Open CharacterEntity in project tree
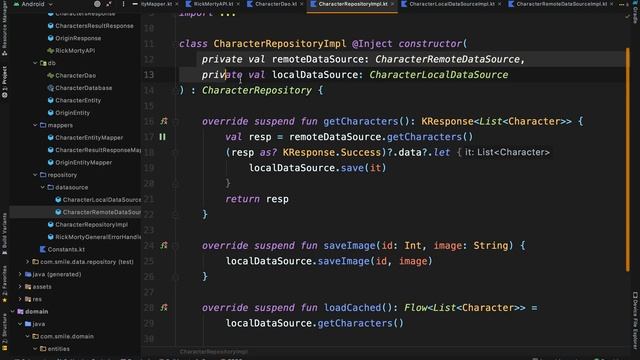This screenshot has height=360, width=640. click(x=78, y=100)
